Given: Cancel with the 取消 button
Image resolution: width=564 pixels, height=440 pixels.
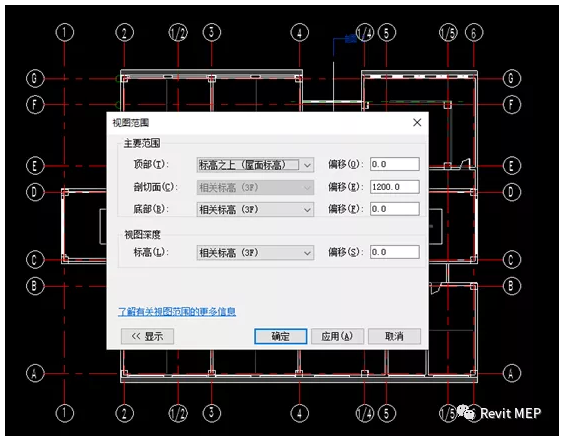Looking at the screenshot, I should (x=394, y=336).
